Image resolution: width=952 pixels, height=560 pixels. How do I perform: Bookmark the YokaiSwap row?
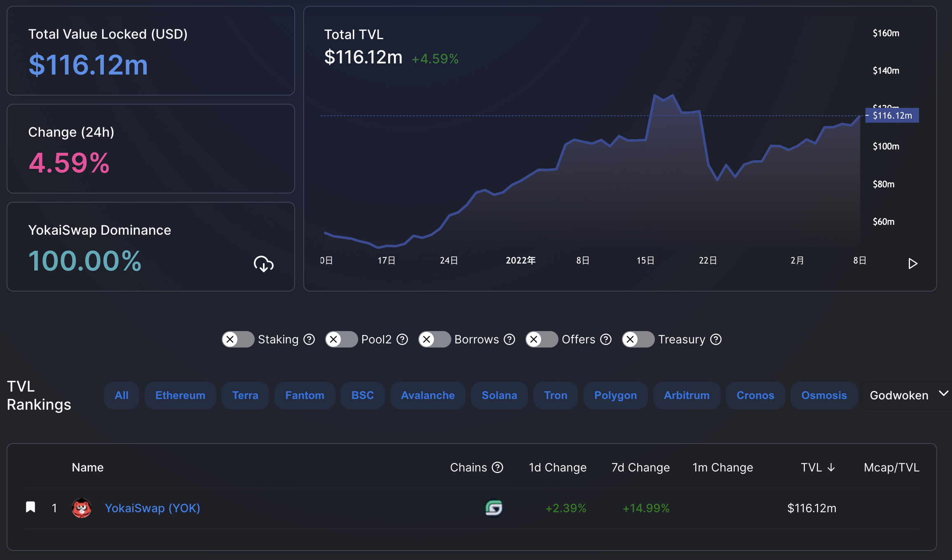[x=30, y=507]
